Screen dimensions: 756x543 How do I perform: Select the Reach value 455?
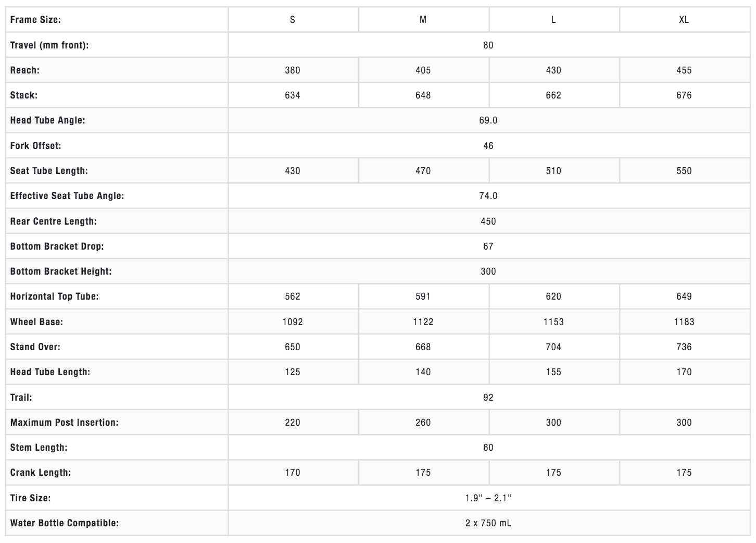point(684,70)
